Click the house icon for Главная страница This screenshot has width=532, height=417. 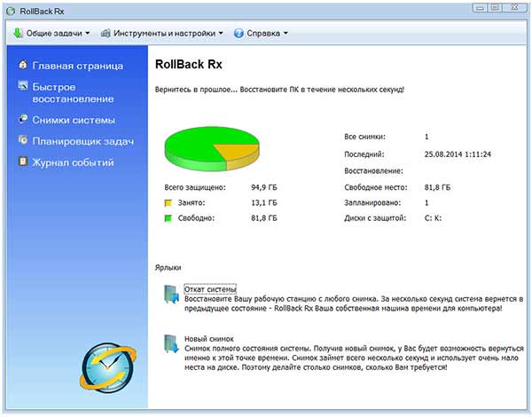pyautogui.click(x=23, y=64)
